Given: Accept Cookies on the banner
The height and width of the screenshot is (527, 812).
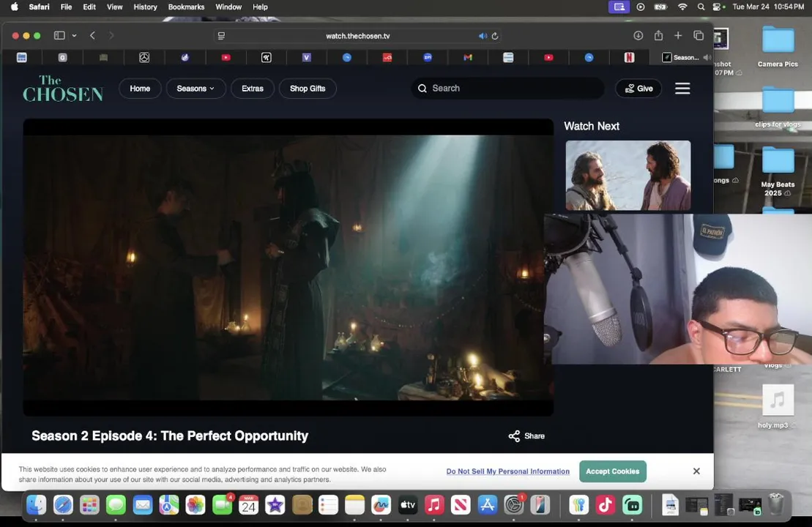Looking at the screenshot, I should click(x=613, y=471).
